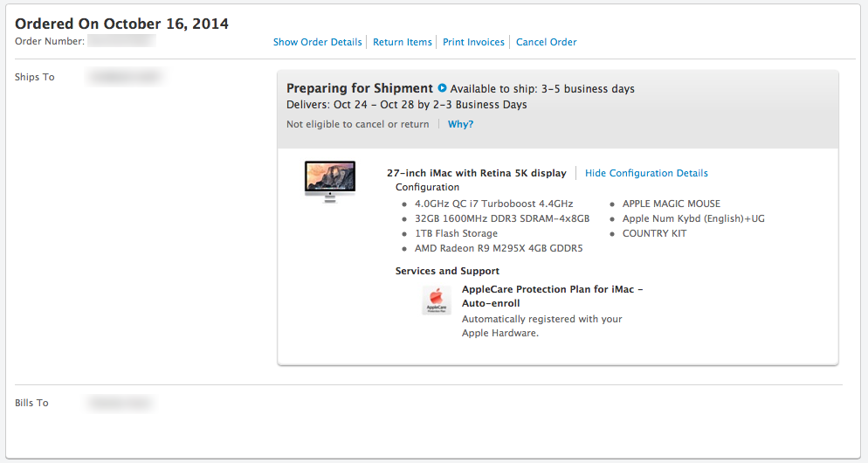Screen dimensions: 868x463
Task: Click the iMac product thumbnail image
Action: point(329,181)
